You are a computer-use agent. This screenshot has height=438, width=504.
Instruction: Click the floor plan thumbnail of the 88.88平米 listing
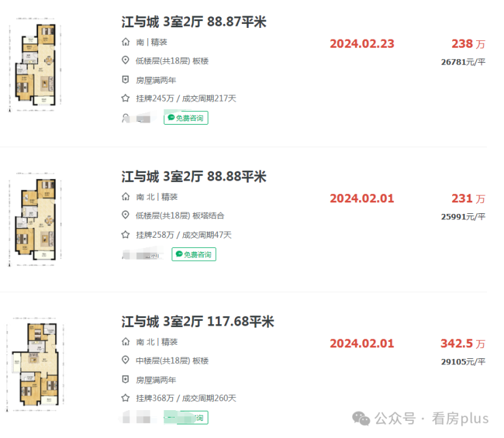coord(35,219)
